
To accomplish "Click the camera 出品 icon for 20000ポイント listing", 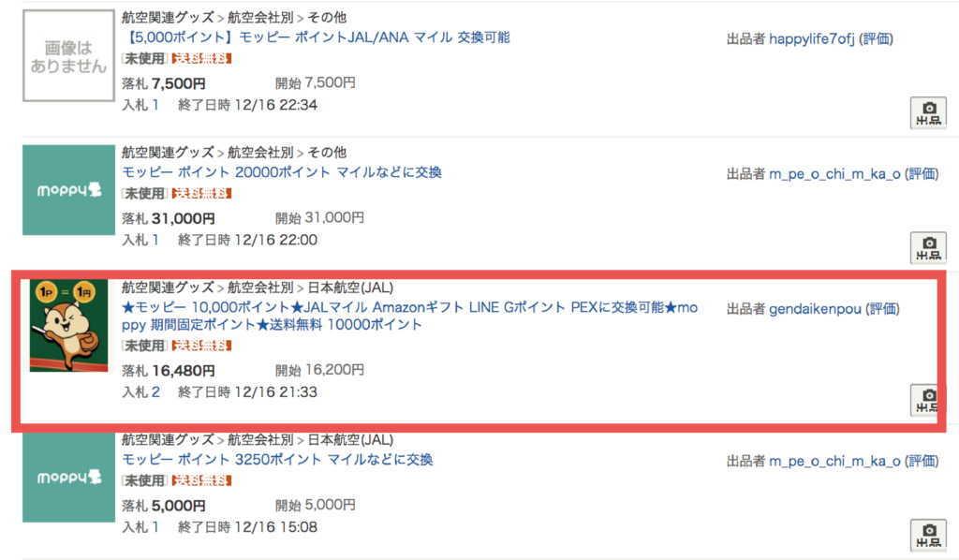I will tap(928, 247).
